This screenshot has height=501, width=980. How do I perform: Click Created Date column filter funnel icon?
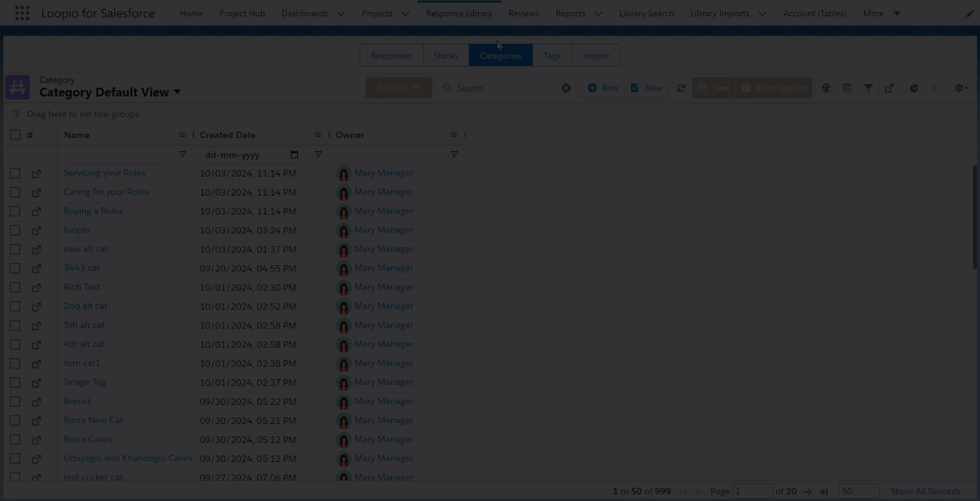pos(318,154)
